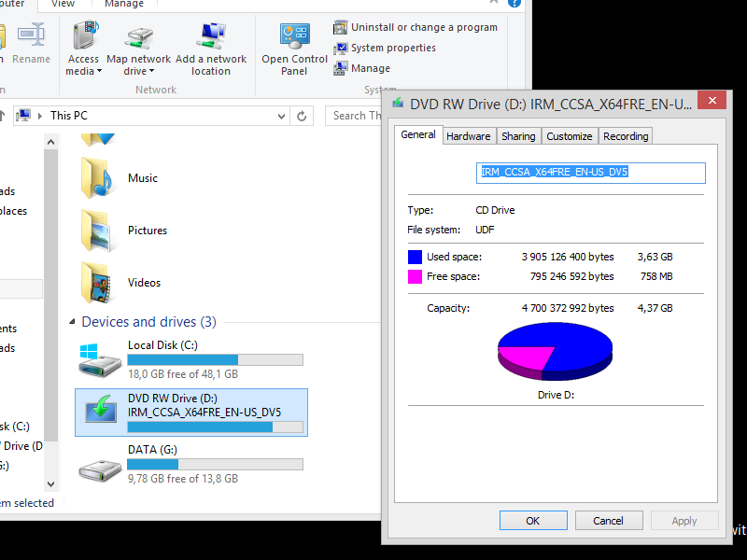Viewport: 747px width, 560px height.
Task: Select the General tab in Properties
Action: 418,134
